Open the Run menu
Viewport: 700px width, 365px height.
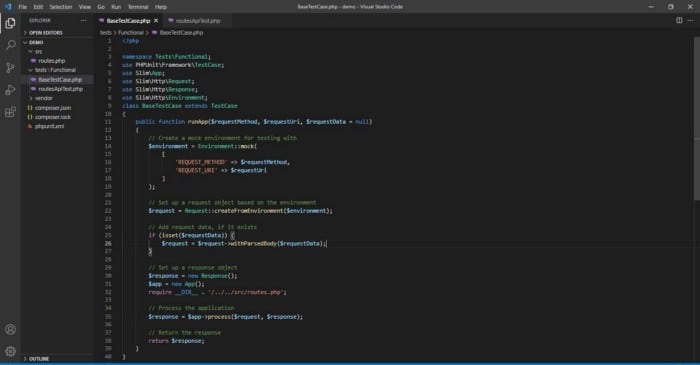pyautogui.click(x=116, y=7)
